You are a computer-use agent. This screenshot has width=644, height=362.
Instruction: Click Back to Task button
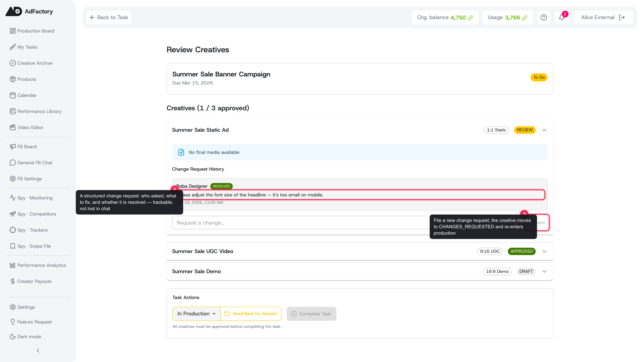point(109,17)
